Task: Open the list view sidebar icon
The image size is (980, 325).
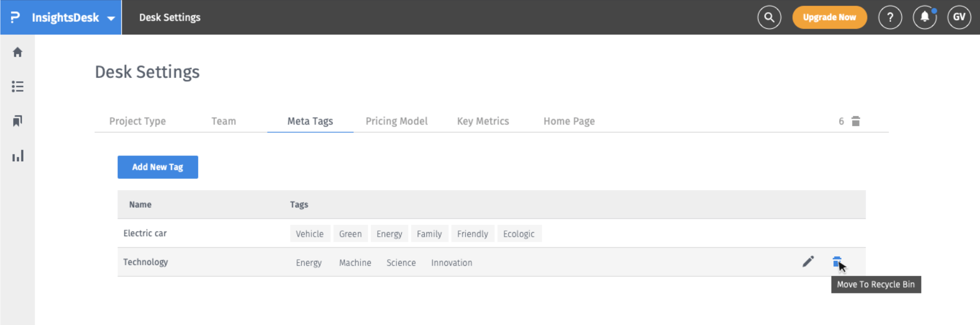Action: point(17,86)
